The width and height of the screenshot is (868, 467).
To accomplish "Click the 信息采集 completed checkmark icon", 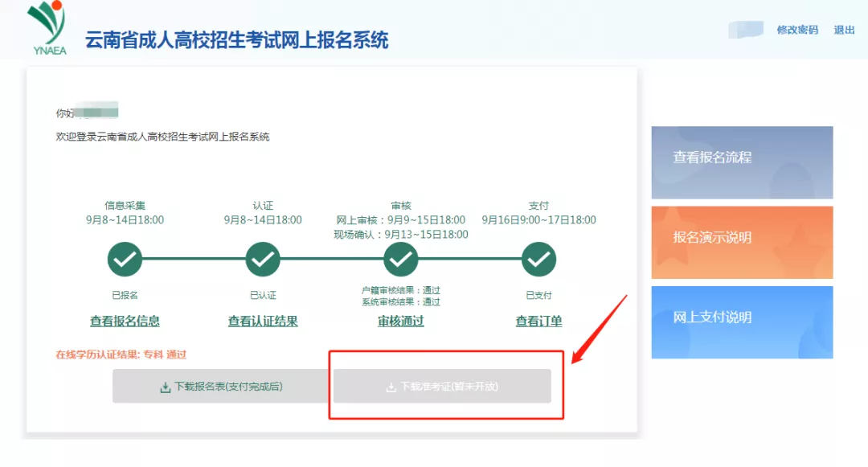I will [x=125, y=259].
